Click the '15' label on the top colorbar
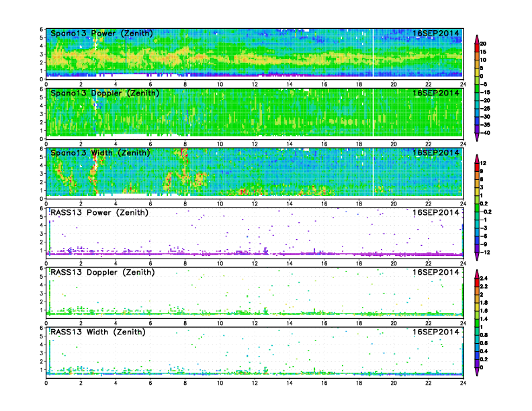532x411 pixels. 483,52
